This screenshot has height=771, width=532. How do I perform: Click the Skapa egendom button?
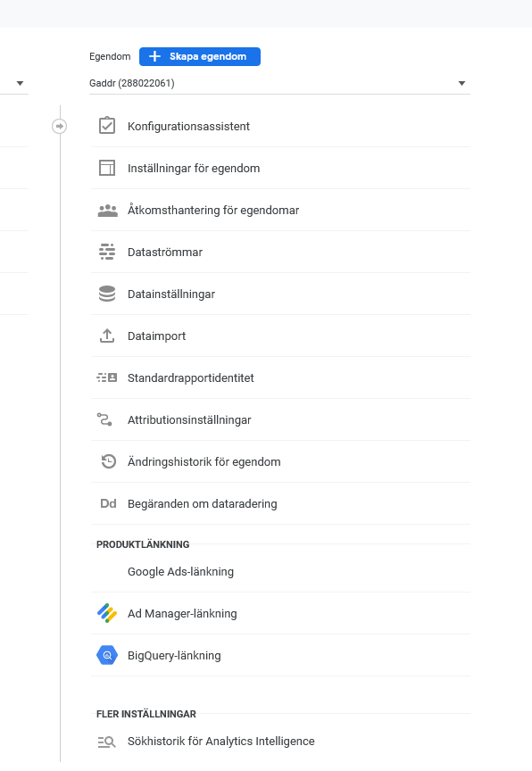click(x=200, y=56)
